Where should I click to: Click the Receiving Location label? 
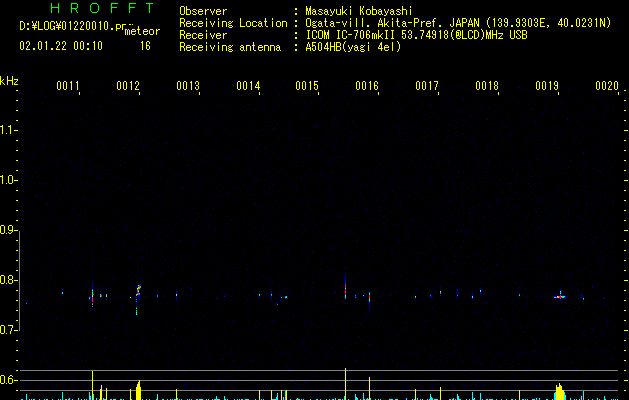233,23
